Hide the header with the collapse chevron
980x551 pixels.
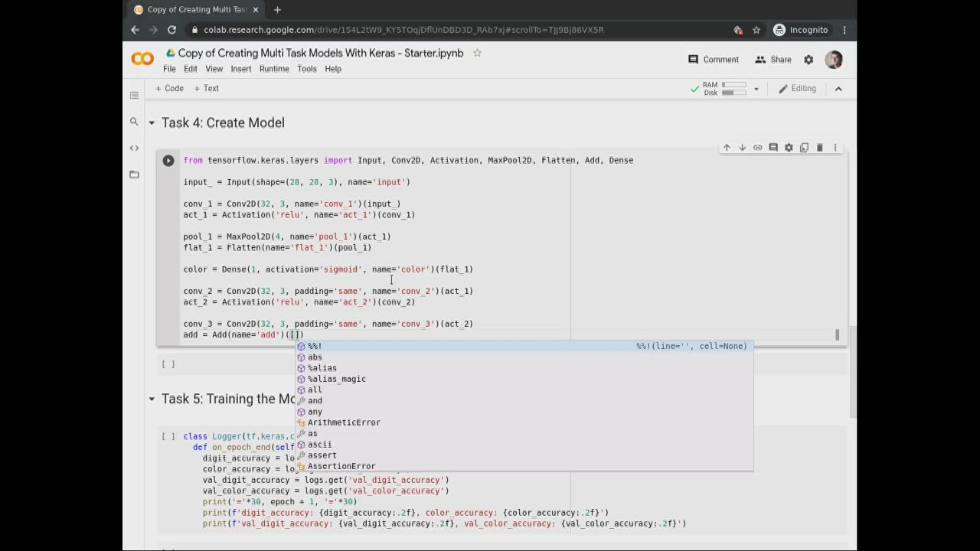click(838, 89)
